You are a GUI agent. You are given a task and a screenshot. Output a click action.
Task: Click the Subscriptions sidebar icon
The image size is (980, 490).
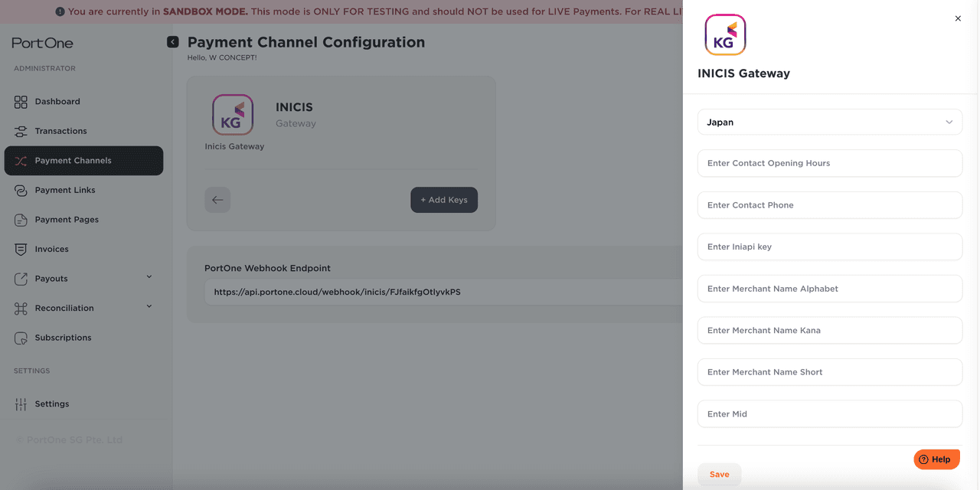[21, 338]
